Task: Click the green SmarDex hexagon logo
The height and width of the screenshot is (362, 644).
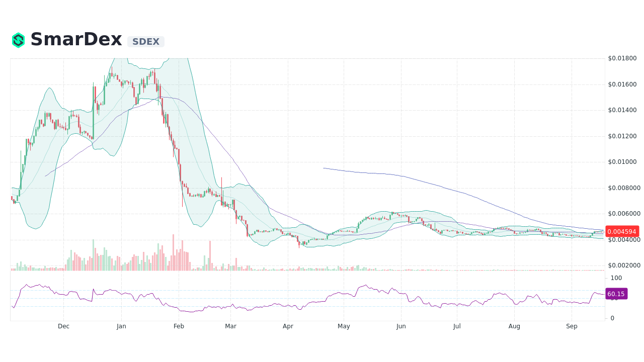Action: 18,39
